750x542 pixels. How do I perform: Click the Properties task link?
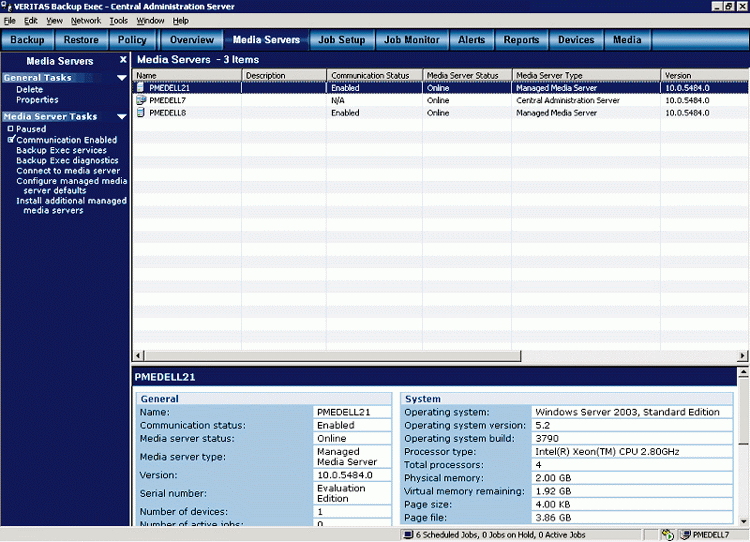click(37, 100)
